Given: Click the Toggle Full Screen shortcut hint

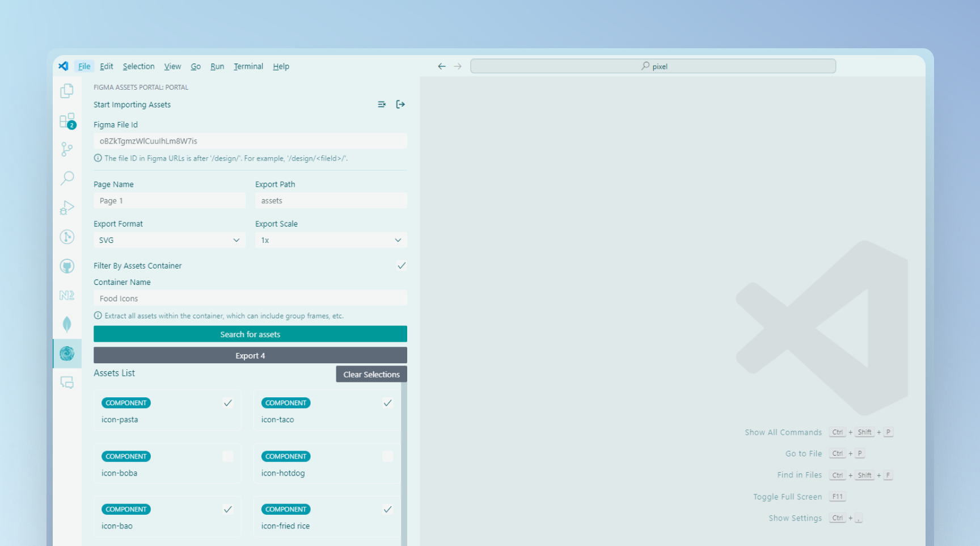Looking at the screenshot, I should [x=800, y=497].
